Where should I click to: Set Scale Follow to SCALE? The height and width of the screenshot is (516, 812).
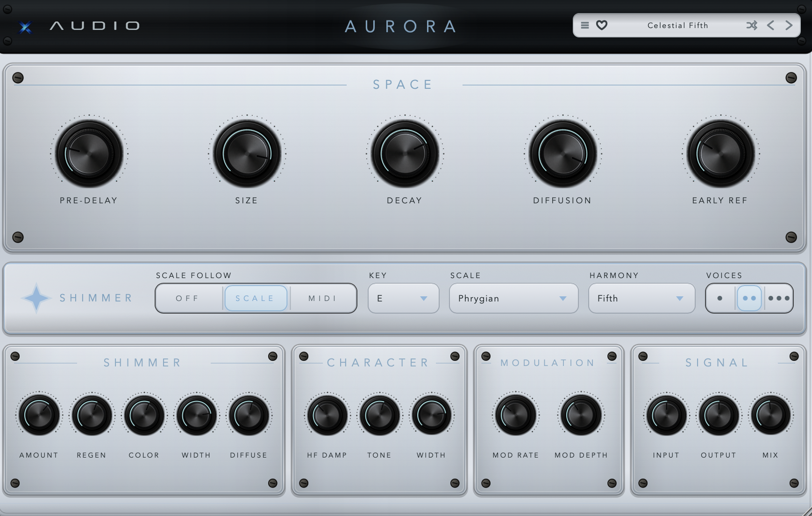pos(256,298)
